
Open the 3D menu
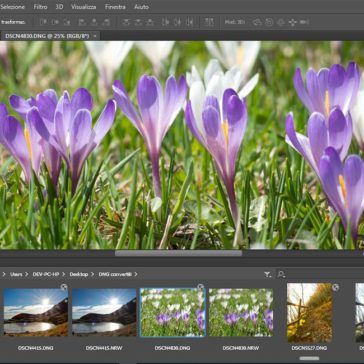point(59,7)
